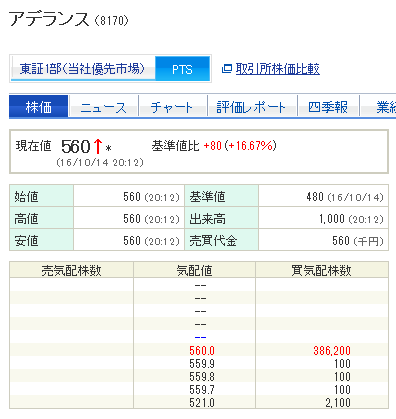Click timestamp (16/10/14 20:12) under current price
Viewport: 396px width, 419px height.
click(100, 162)
